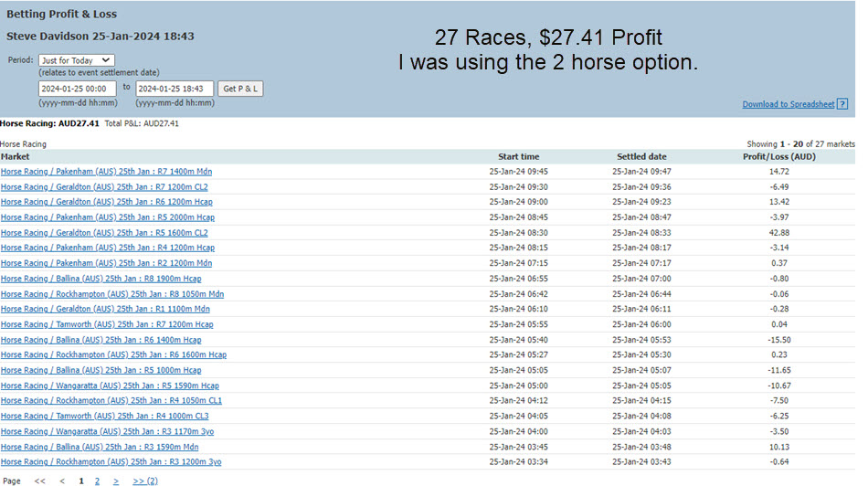This screenshot has width=868, height=486.
Task: Open Geraldton R5 1600m CL2 market
Action: tap(104, 233)
